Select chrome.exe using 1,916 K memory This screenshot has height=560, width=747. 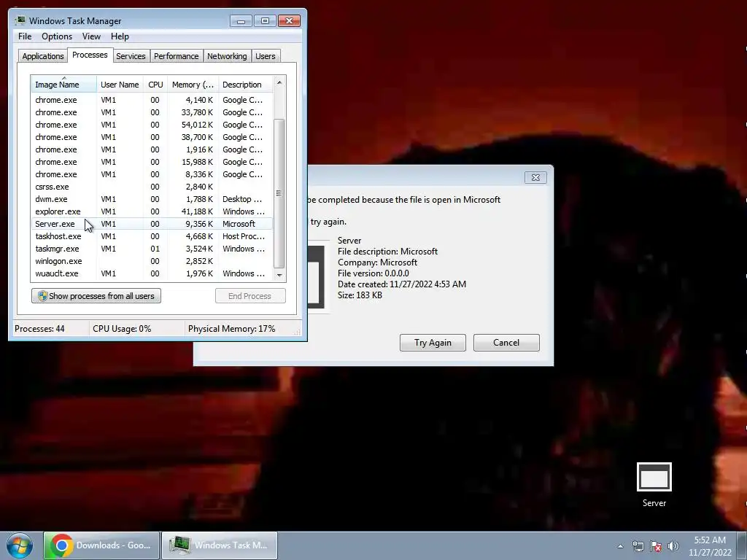(x=152, y=149)
